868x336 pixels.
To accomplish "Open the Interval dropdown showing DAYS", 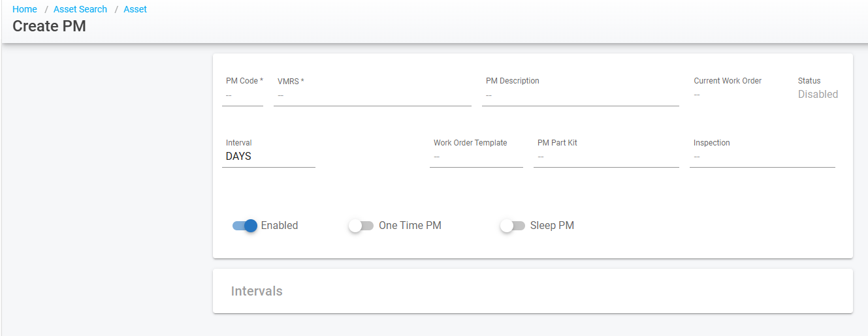I will click(x=268, y=157).
